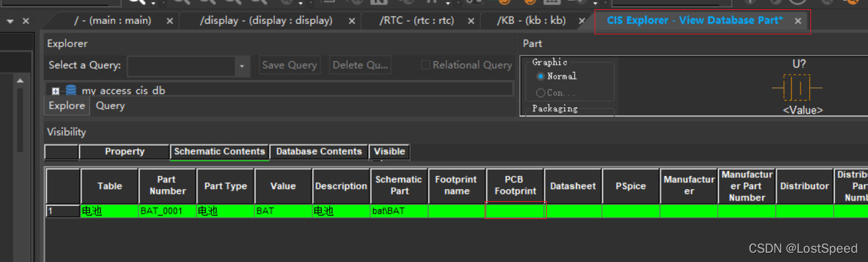
Task: Open the /KB - (kb : kb) tab
Action: point(532,21)
